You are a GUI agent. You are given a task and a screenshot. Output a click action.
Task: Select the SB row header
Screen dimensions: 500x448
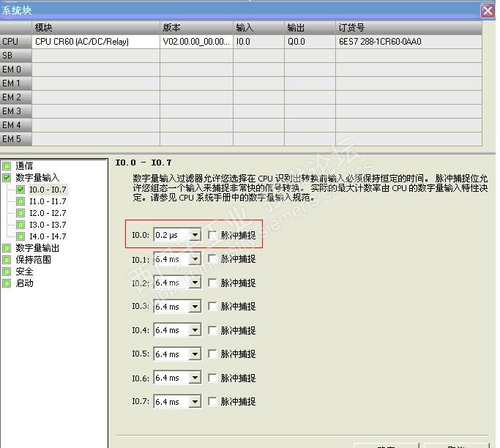pos(15,56)
